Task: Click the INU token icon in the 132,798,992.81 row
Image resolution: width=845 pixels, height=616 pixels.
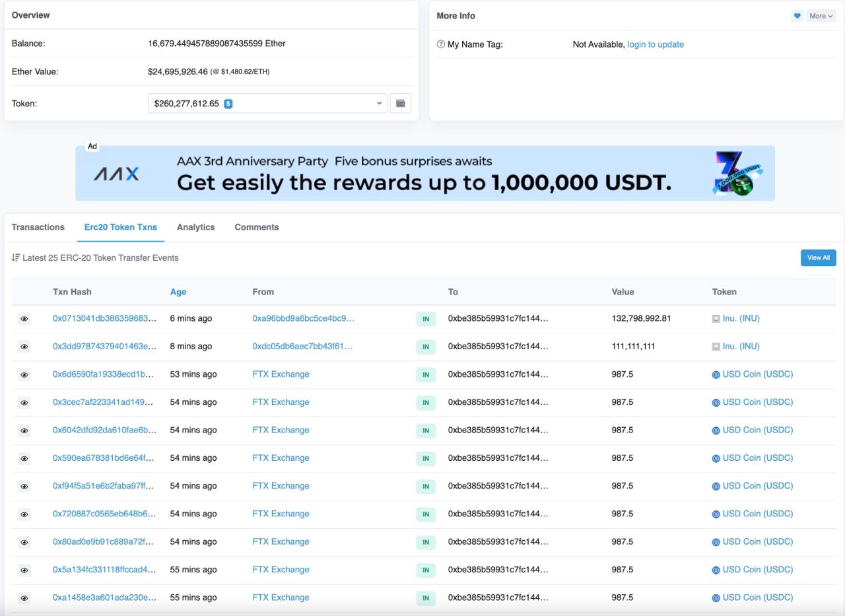Action: [716, 319]
